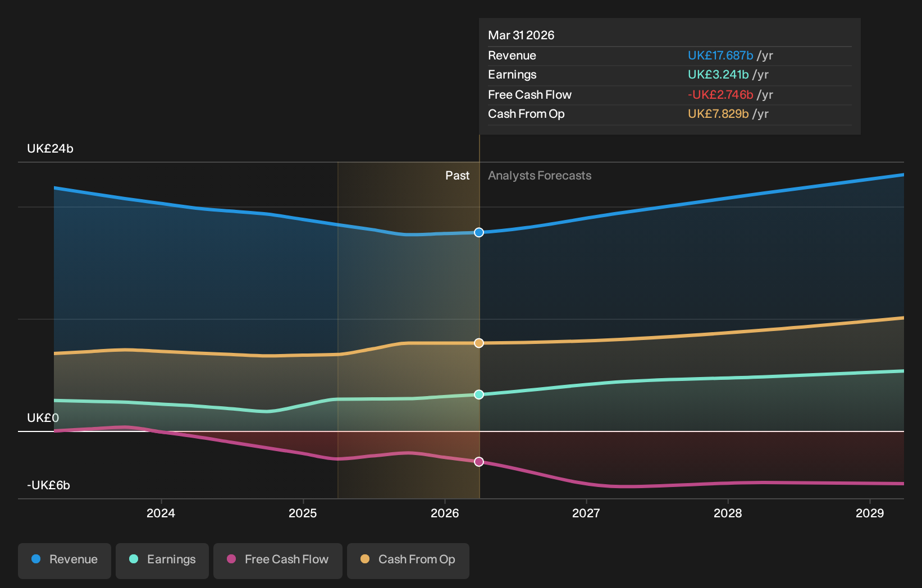922x588 pixels.
Task: Click the UK£17.687b revenue value
Action: click(720, 56)
